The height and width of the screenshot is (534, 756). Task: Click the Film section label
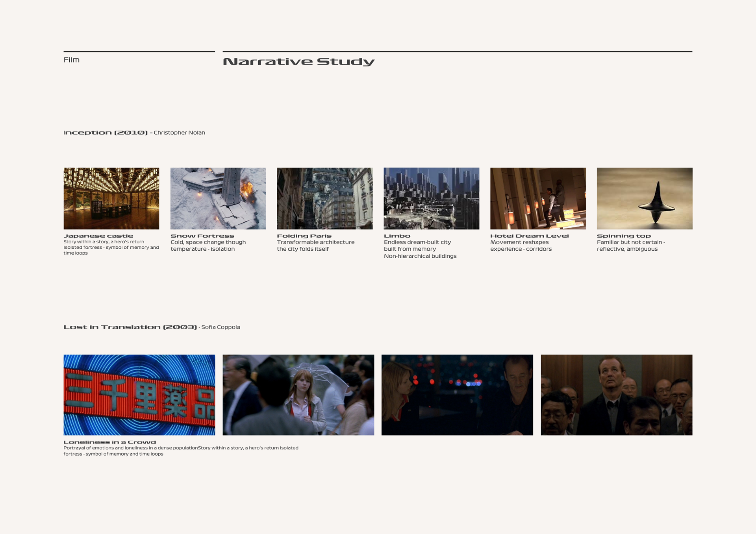point(72,60)
